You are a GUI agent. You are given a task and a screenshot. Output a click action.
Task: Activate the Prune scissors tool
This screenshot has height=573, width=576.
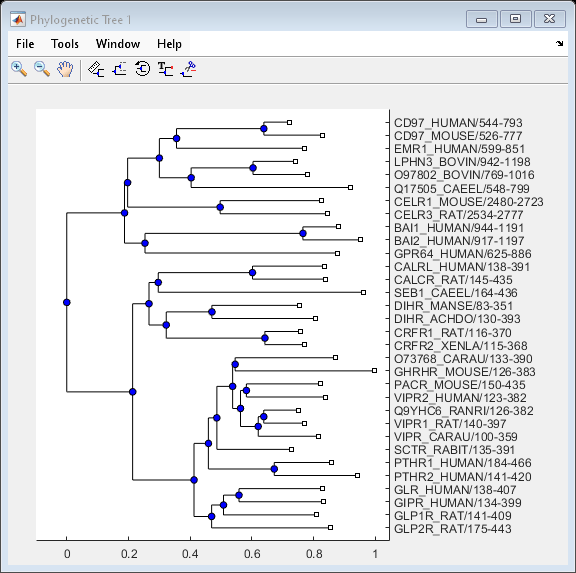point(188,69)
